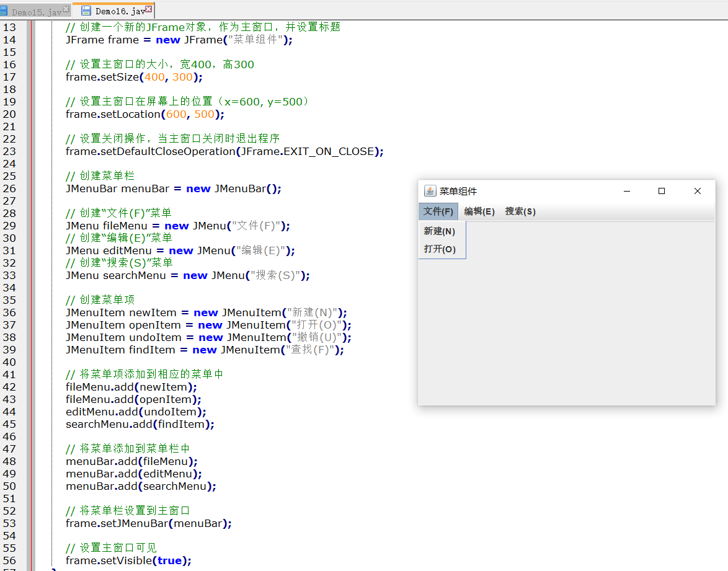
Task: Close the Demo16.java tab
Action: tap(148, 10)
